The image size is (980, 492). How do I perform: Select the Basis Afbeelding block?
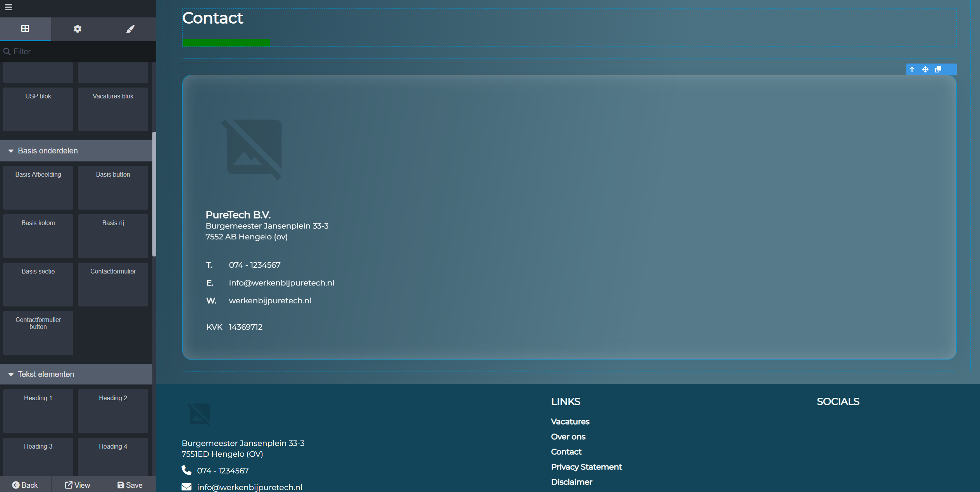(38, 188)
